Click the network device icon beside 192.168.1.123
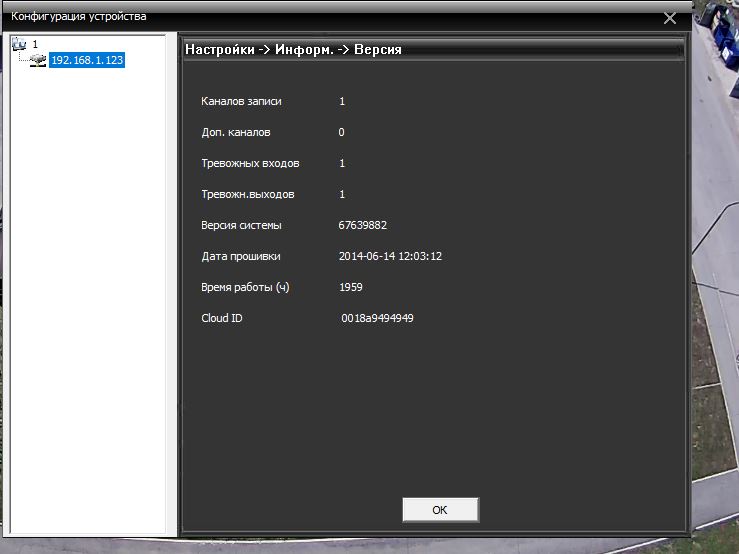Screen dimensions: 739x554 pyautogui.click(x=38, y=60)
